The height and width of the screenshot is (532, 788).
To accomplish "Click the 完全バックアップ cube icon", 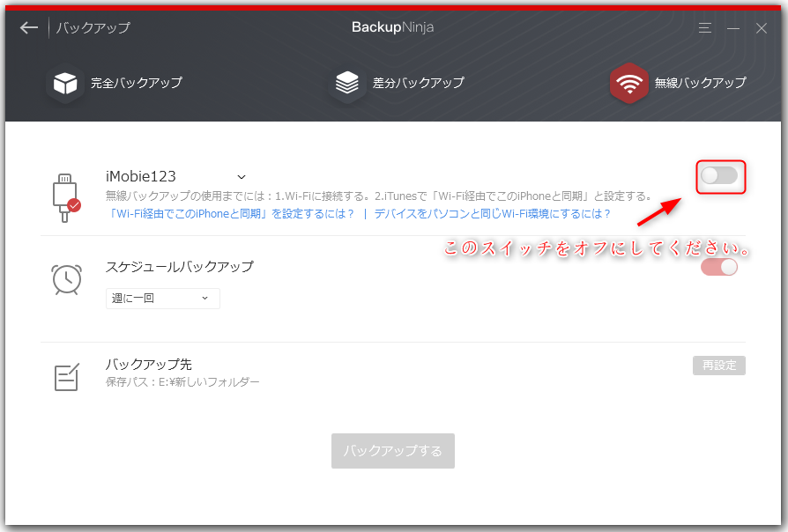I will coord(65,83).
